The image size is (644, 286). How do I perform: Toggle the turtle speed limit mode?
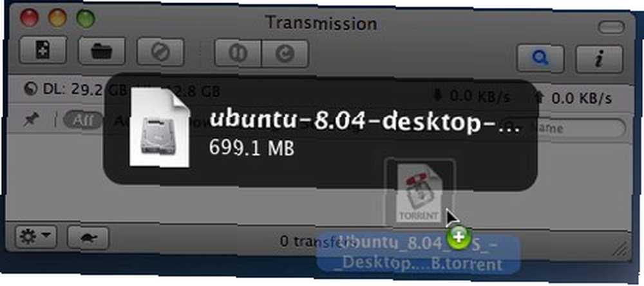[88, 238]
